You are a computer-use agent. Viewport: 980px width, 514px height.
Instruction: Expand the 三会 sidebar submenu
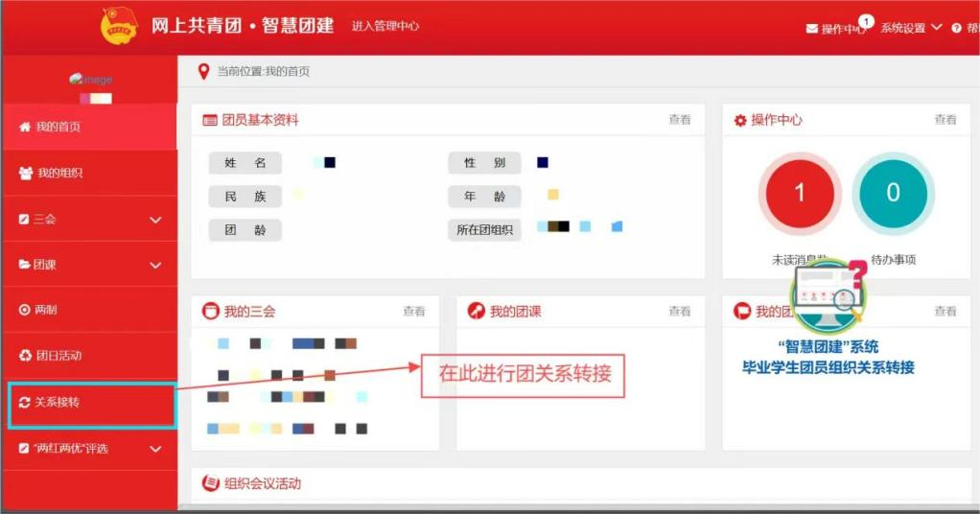tap(156, 220)
